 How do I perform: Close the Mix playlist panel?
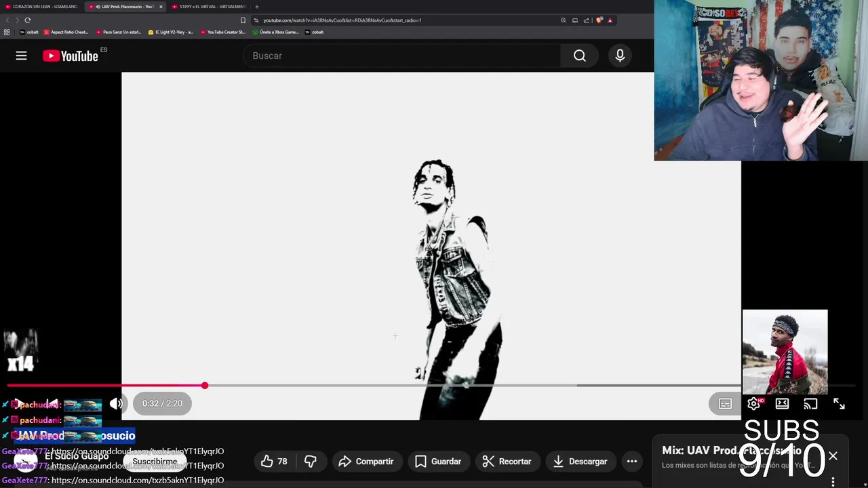pyautogui.click(x=833, y=456)
